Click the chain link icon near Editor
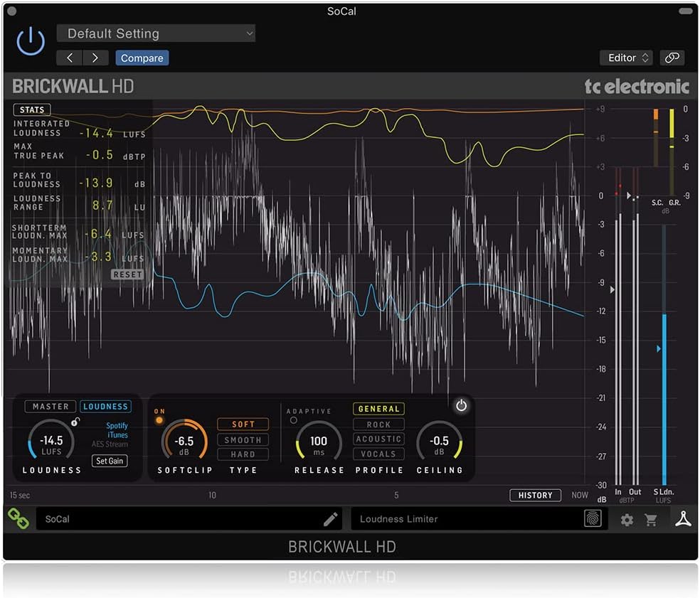The width and height of the screenshot is (700, 598). tap(672, 58)
